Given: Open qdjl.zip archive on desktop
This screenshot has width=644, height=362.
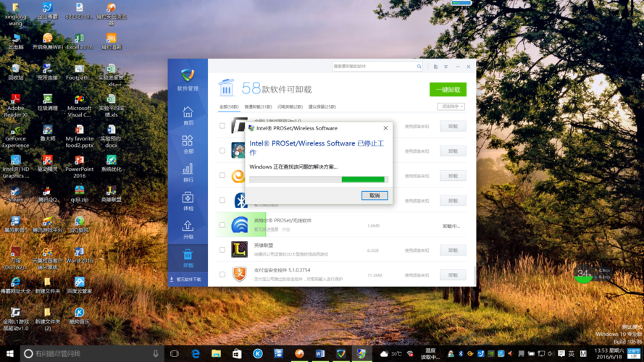Looking at the screenshot, I should (79, 194).
